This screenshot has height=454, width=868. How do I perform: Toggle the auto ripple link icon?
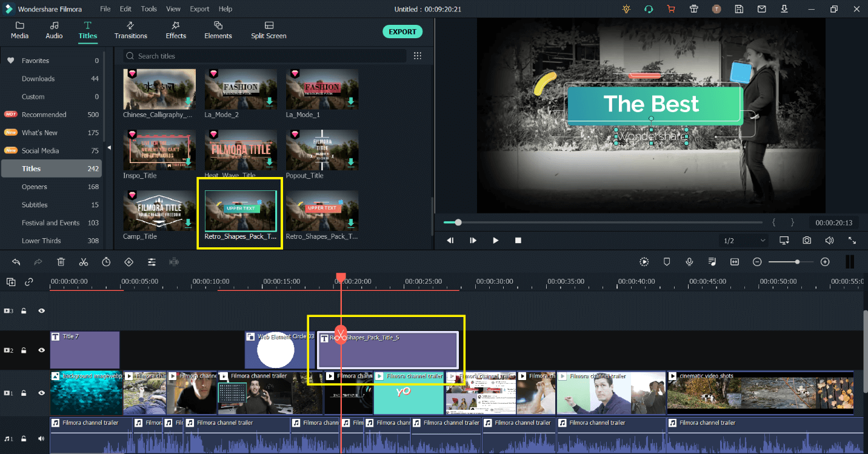coord(28,282)
